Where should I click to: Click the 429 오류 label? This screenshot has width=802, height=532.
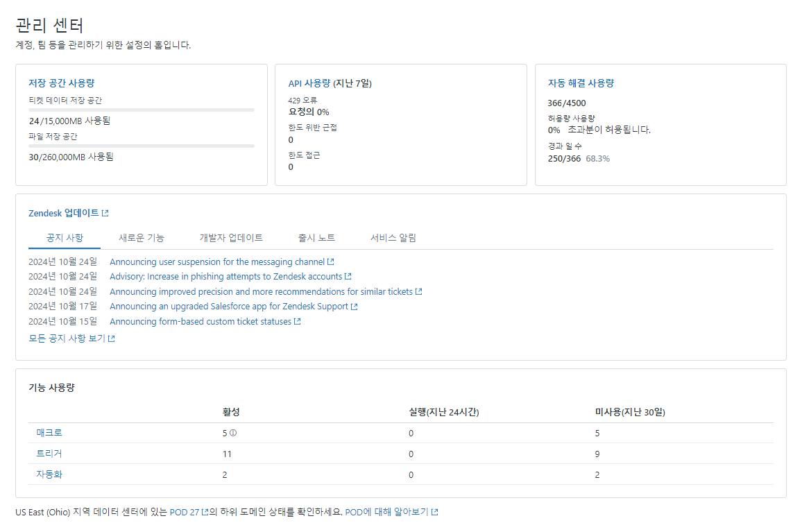(x=302, y=101)
